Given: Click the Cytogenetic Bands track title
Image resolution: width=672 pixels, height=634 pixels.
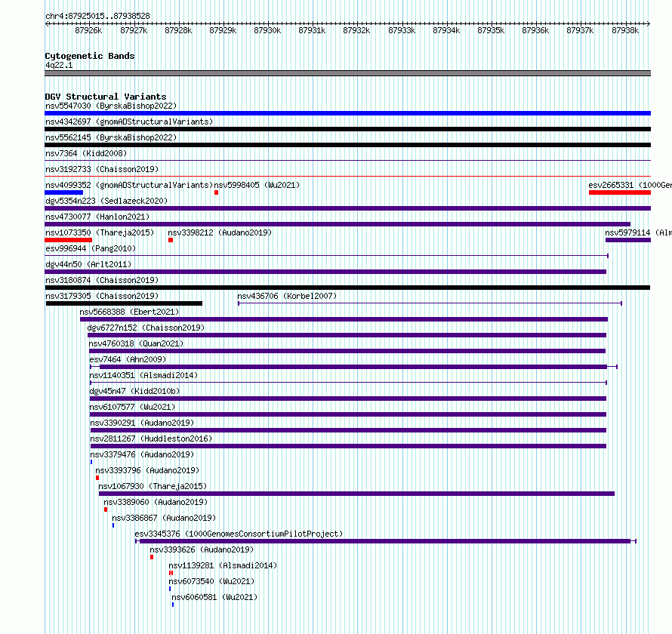Looking at the screenshot, I should pos(90,56).
